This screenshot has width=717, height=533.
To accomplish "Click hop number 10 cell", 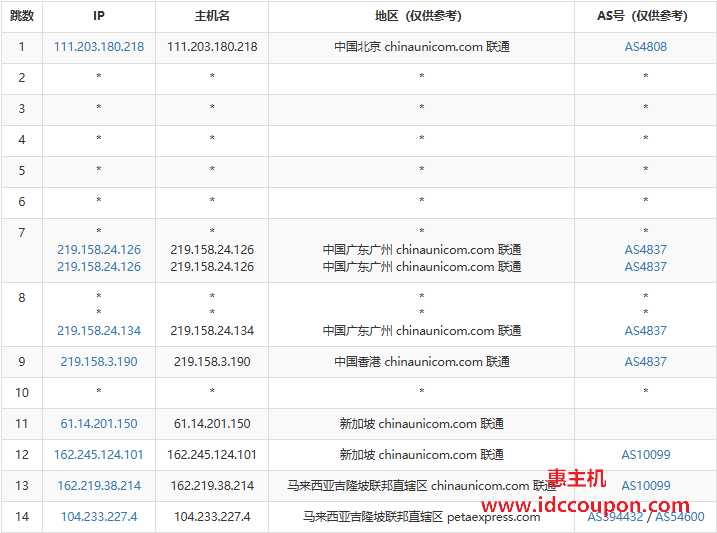I will pos(22,393).
